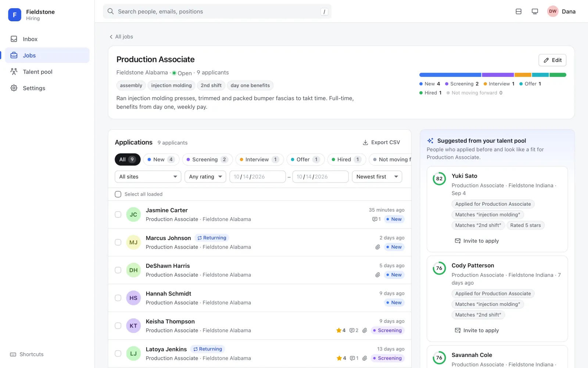Click the star rating on Latoya Jenkins's row
Image resolution: width=588 pixels, height=368 pixels.
[x=341, y=358]
